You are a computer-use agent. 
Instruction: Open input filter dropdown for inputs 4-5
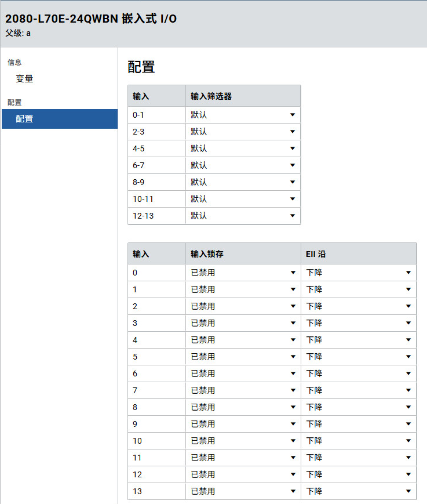click(x=243, y=148)
